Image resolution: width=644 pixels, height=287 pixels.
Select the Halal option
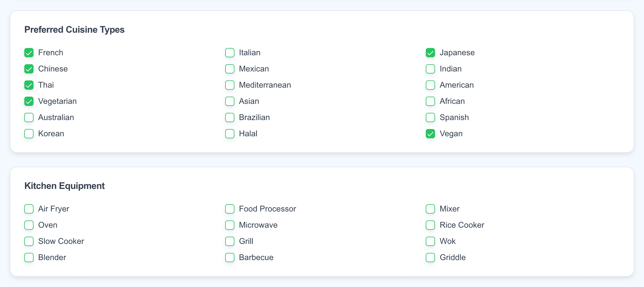(x=230, y=134)
